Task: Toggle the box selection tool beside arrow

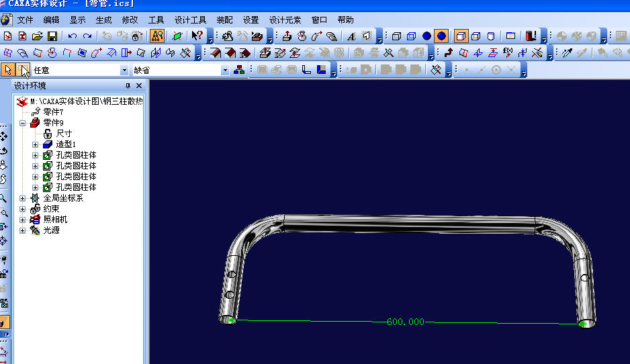Action: [x=24, y=71]
